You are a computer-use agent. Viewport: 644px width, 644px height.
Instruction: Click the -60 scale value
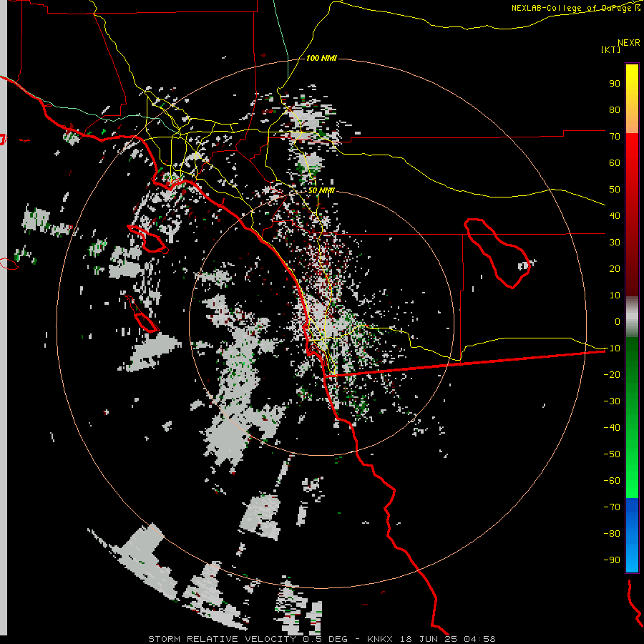[x=612, y=481]
